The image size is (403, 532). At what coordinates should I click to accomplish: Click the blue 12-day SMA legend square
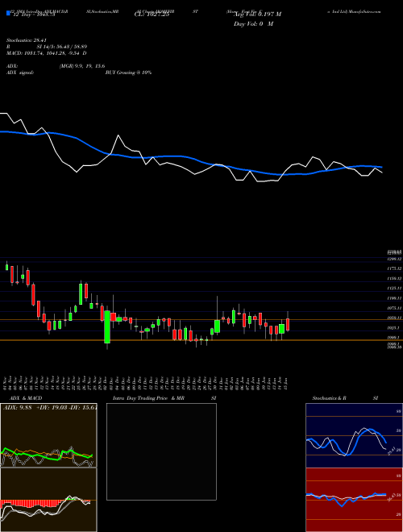[x=8, y=14]
